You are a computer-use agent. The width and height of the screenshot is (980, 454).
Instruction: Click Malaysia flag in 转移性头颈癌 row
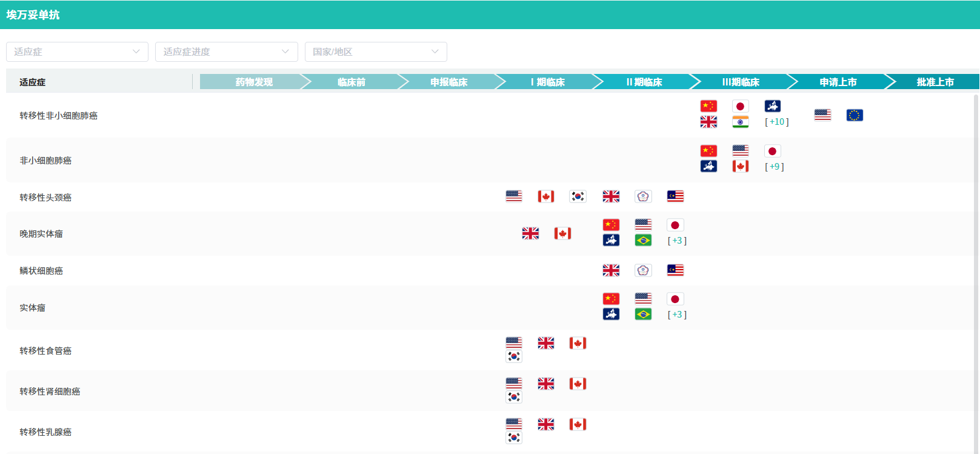[x=675, y=196]
